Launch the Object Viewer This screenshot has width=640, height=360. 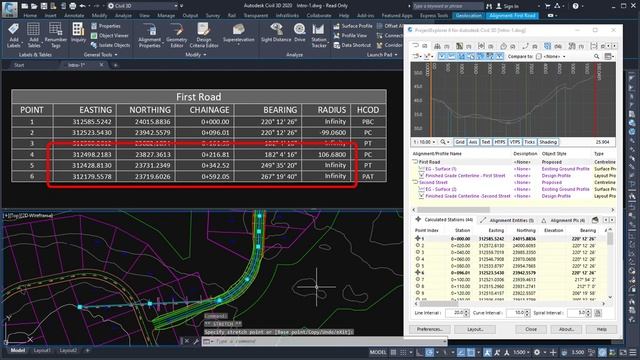109,36
